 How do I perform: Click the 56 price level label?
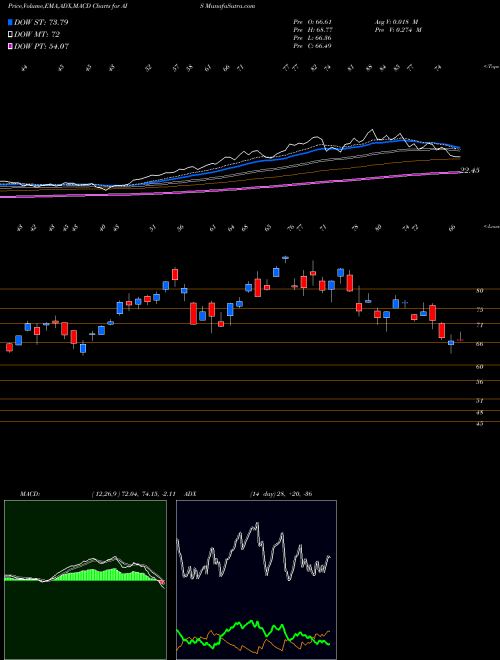(479, 382)
